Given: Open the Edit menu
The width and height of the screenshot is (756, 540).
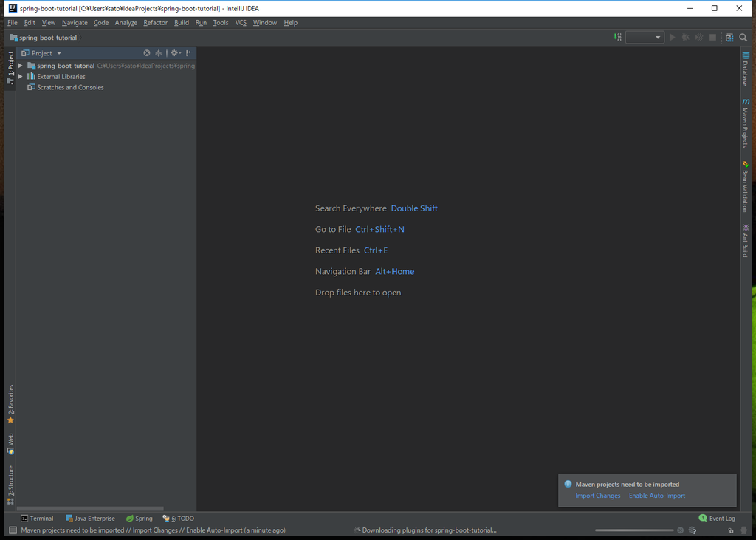Looking at the screenshot, I should pos(30,23).
